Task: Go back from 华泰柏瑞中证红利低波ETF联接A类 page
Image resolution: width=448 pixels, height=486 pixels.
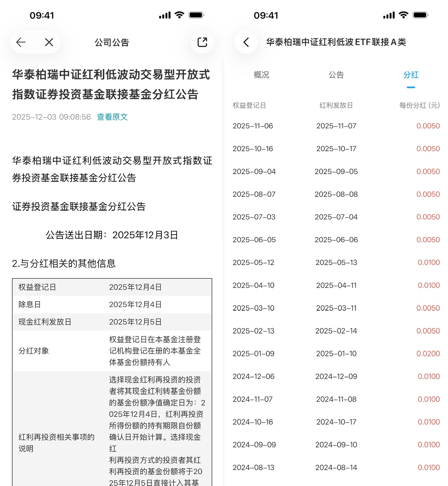Action: coord(246,42)
